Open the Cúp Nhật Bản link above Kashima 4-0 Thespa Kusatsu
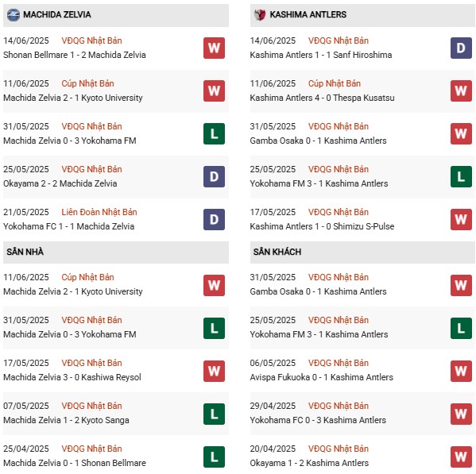The image size is (476, 474). pos(335,83)
